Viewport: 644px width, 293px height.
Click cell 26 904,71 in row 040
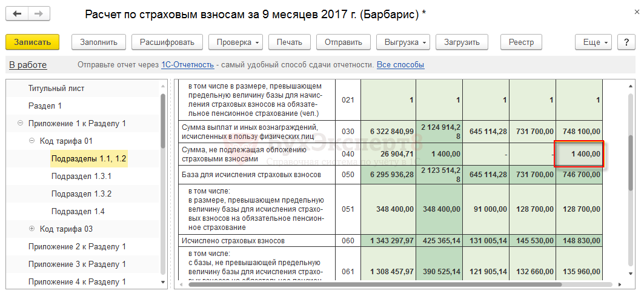point(388,153)
